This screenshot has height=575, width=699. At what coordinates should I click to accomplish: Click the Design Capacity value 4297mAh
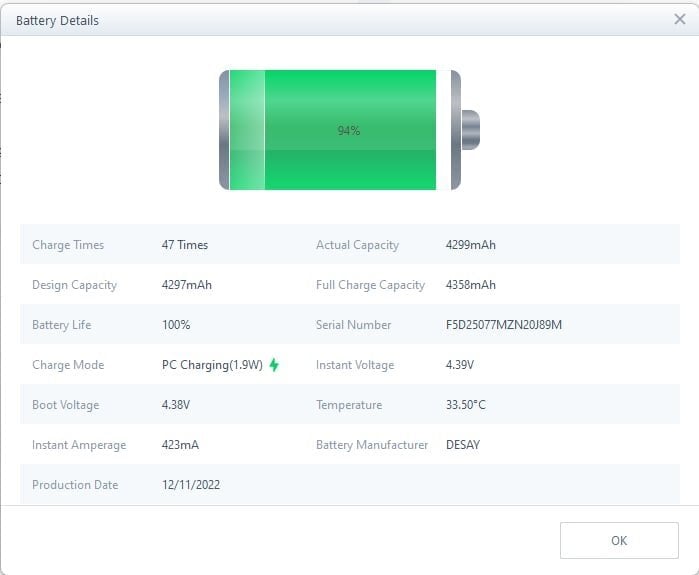tap(187, 285)
